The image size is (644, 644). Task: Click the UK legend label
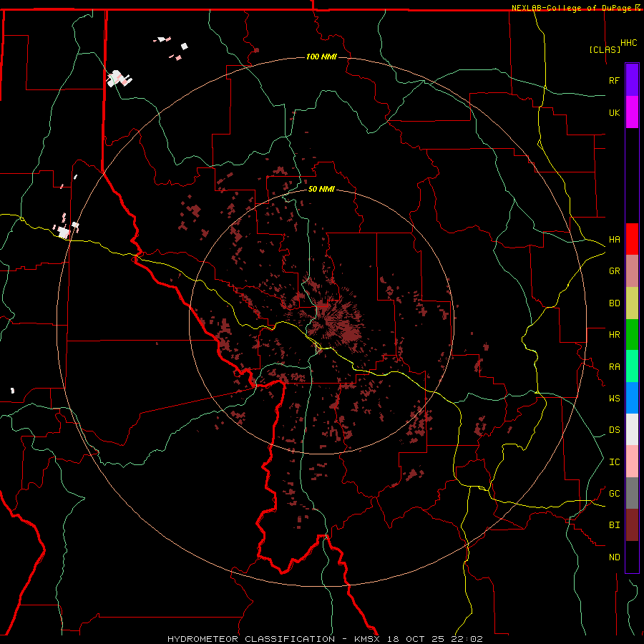point(615,112)
